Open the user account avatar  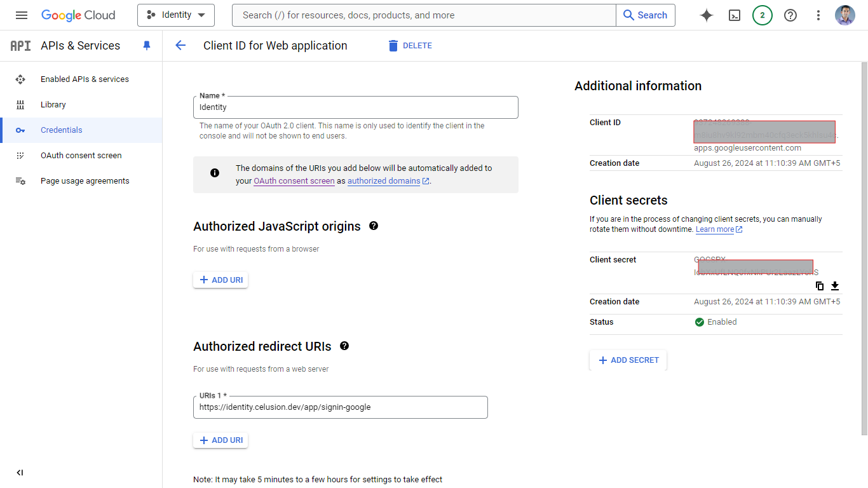(x=845, y=15)
